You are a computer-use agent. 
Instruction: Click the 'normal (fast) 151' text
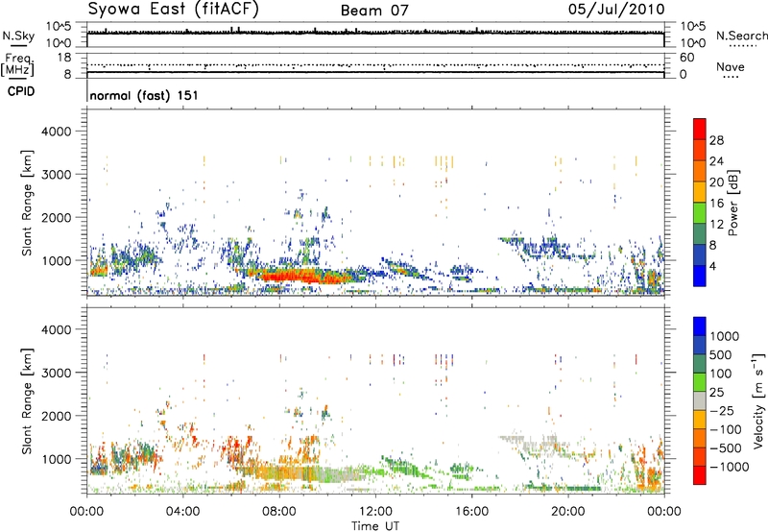[144, 95]
